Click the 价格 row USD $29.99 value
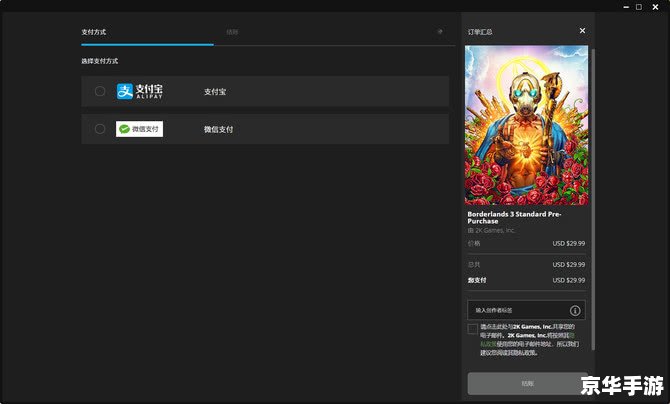The height and width of the screenshot is (404, 670). point(569,243)
